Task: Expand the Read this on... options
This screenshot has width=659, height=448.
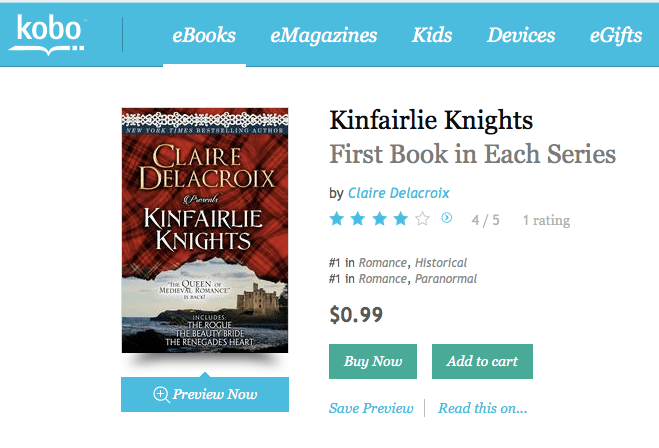Action: coord(482,408)
